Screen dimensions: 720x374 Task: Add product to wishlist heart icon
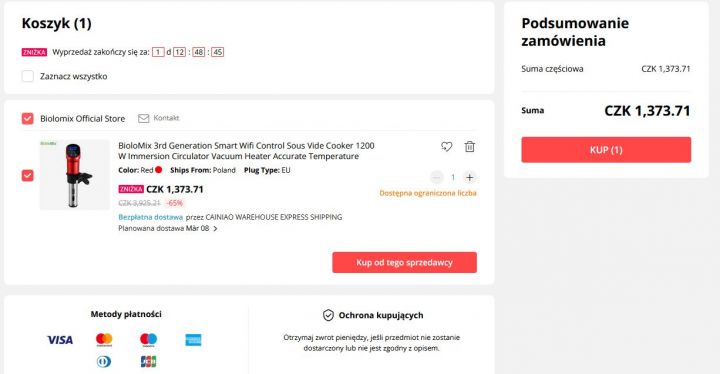pyautogui.click(x=446, y=147)
